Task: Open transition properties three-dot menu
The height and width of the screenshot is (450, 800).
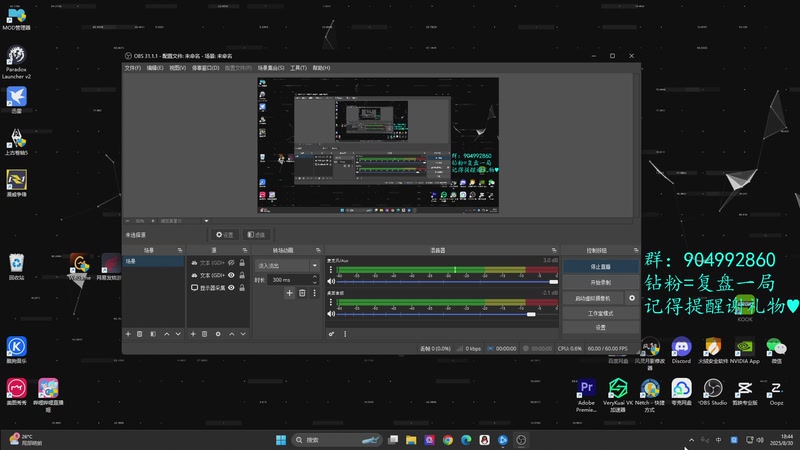Action: [314, 293]
